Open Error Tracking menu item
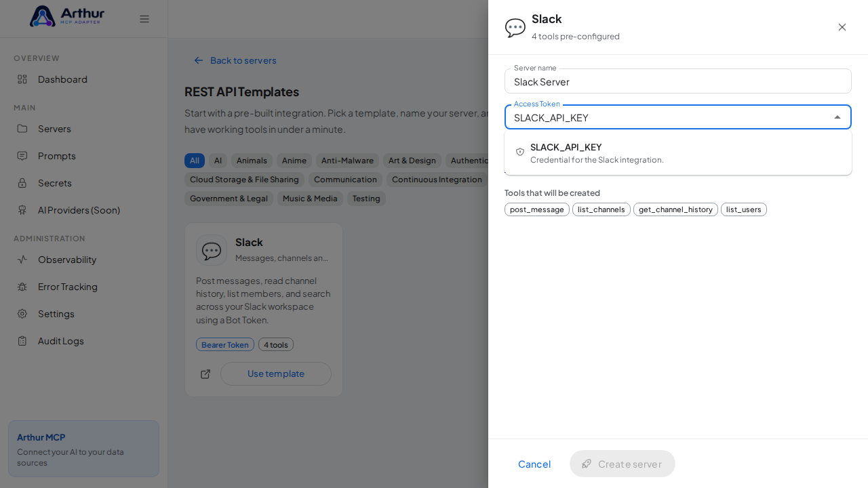The height and width of the screenshot is (488, 868). tap(84, 287)
